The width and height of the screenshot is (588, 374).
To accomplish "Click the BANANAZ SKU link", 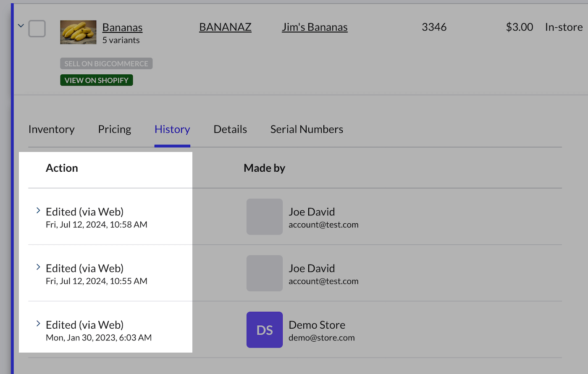I will point(225,27).
